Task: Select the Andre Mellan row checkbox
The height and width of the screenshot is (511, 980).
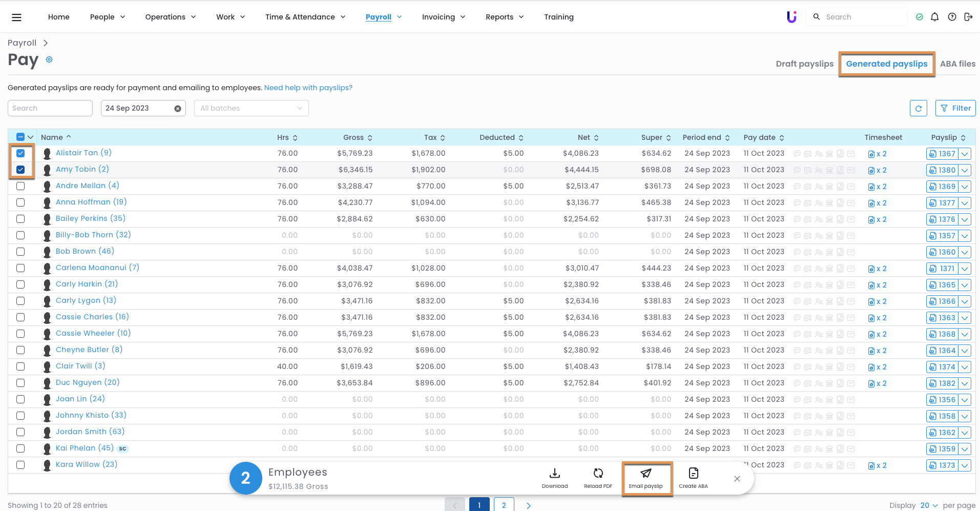Action: 20,186
